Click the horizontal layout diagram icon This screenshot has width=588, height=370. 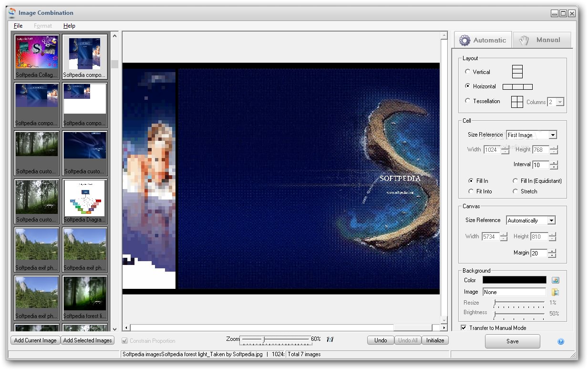tap(517, 87)
